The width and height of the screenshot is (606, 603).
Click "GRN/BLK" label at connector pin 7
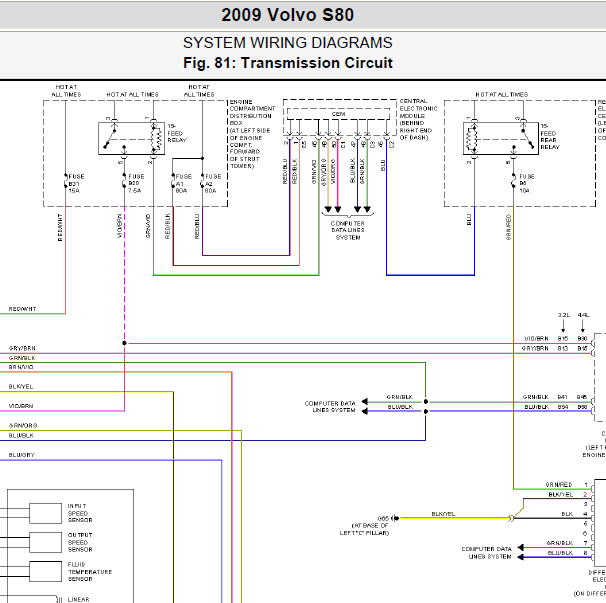pos(560,543)
